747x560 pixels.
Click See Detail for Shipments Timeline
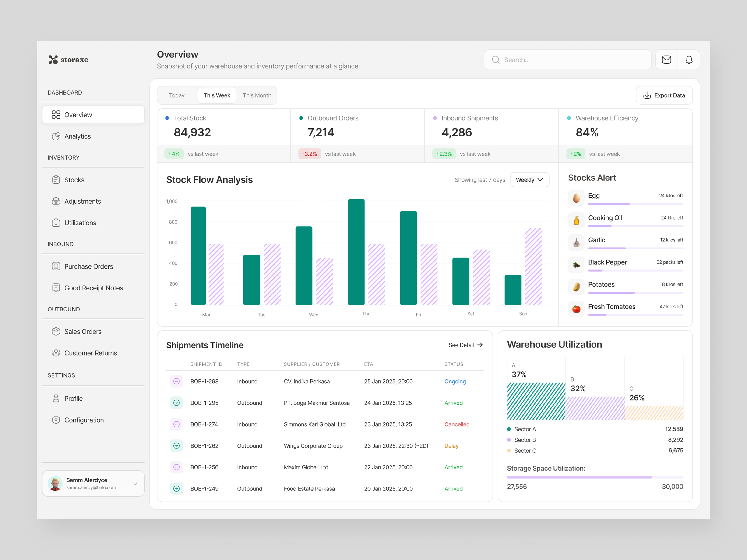tap(465, 345)
